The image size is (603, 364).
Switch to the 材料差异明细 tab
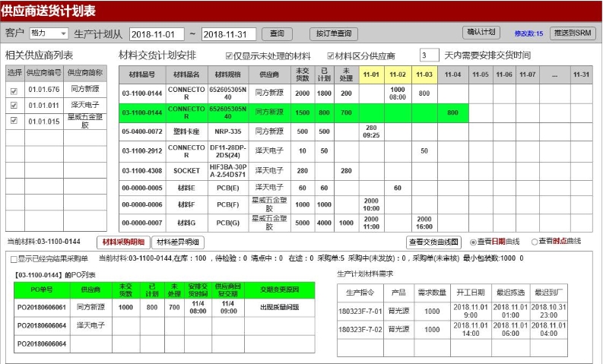pyautogui.click(x=177, y=242)
